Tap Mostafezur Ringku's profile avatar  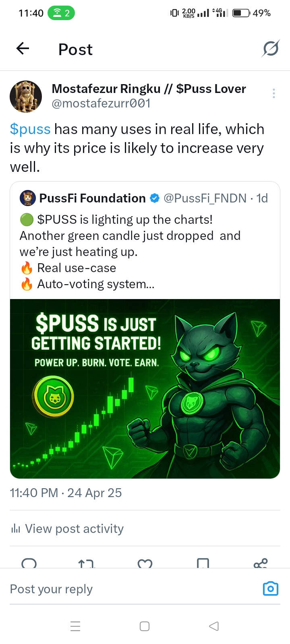pyautogui.click(x=26, y=96)
